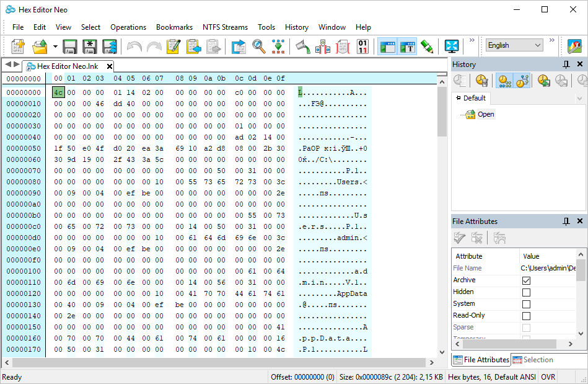Toggle the History tree view clock button
The width and height of the screenshot is (588, 384).
(x=522, y=81)
